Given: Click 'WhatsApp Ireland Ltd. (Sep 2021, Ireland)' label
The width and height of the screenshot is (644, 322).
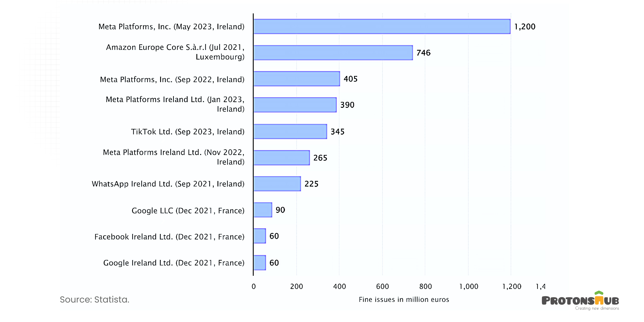Looking at the screenshot, I should [x=168, y=184].
